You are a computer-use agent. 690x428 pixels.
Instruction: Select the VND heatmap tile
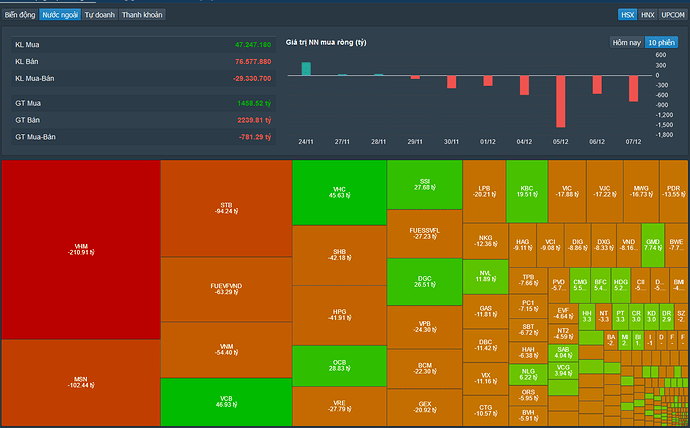(x=628, y=245)
